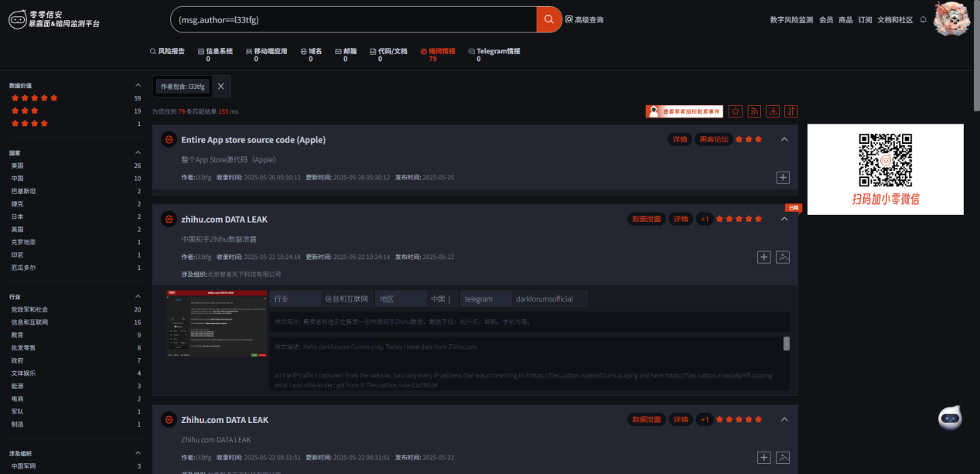
Task: Click the scrollbar in the 原文描述 text box
Action: click(787, 344)
